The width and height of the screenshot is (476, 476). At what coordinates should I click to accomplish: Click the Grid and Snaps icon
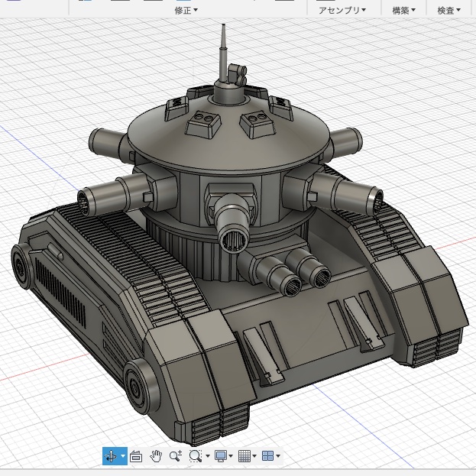(x=244, y=455)
